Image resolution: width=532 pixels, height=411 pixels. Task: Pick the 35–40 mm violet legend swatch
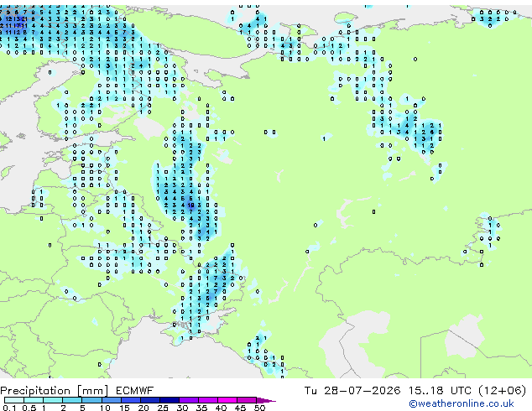[207, 400]
